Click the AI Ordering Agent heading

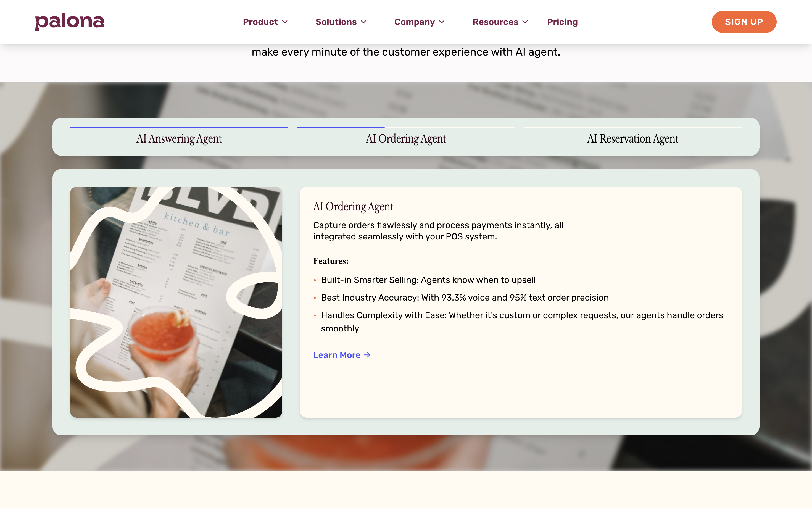pyautogui.click(x=353, y=207)
